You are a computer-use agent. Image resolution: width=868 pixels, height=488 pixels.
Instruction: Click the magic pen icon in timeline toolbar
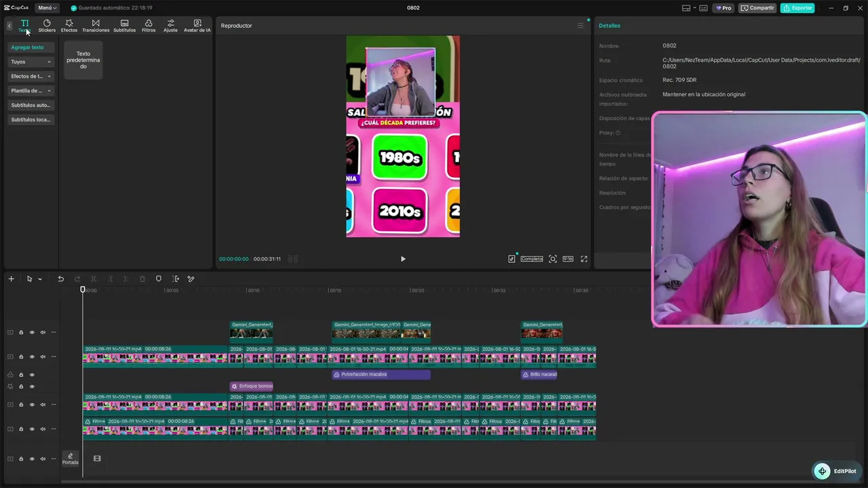[x=191, y=279]
